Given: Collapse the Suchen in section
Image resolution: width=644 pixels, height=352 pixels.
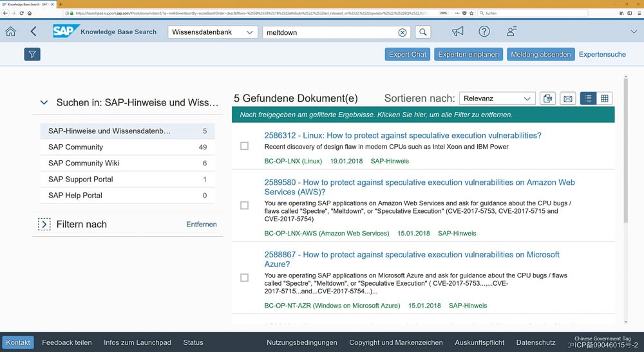Looking at the screenshot, I should point(44,102).
